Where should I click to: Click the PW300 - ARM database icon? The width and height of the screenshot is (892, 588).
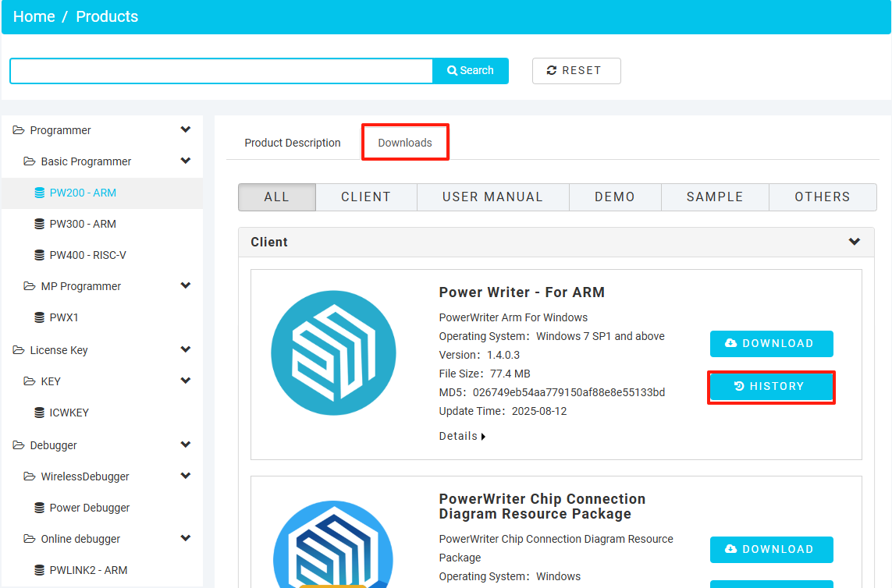click(x=39, y=224)
